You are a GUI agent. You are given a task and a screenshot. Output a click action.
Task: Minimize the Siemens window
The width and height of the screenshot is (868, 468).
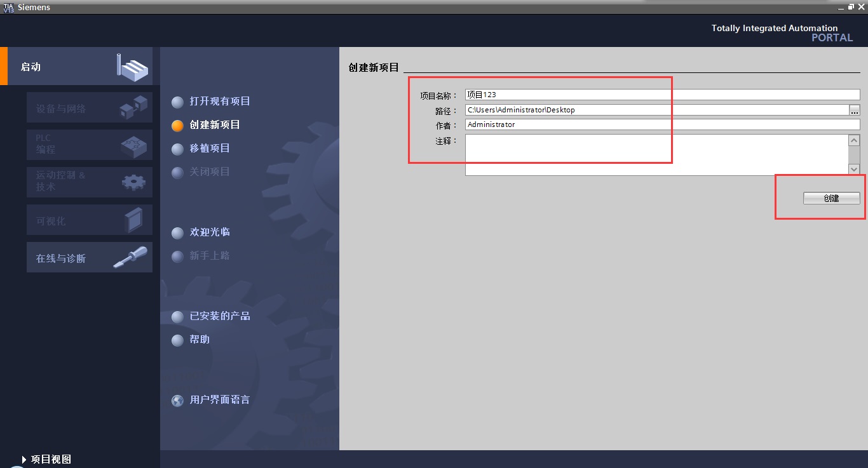click(841, 7)
